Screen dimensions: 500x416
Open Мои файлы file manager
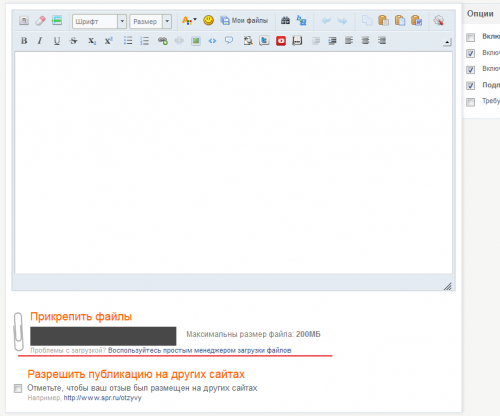coord(244,21)
